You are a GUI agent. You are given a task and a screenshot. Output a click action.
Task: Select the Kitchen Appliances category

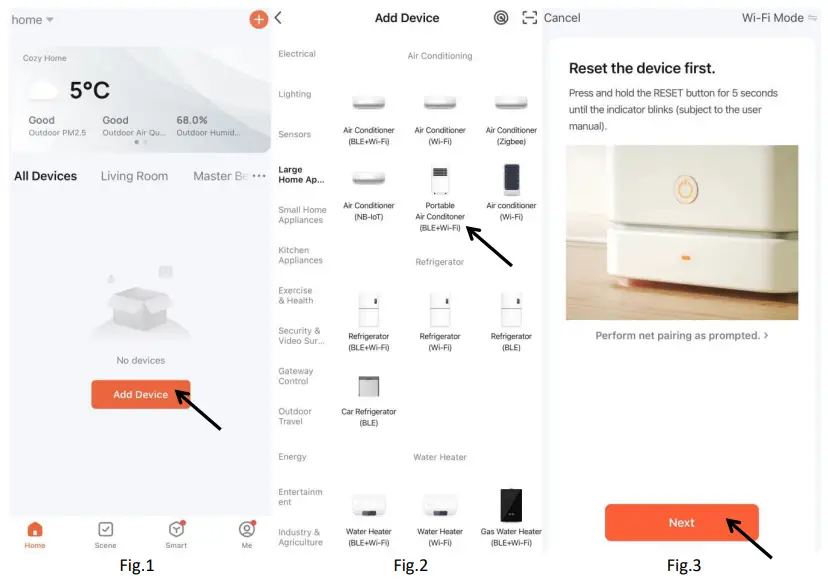coord(300,255)
